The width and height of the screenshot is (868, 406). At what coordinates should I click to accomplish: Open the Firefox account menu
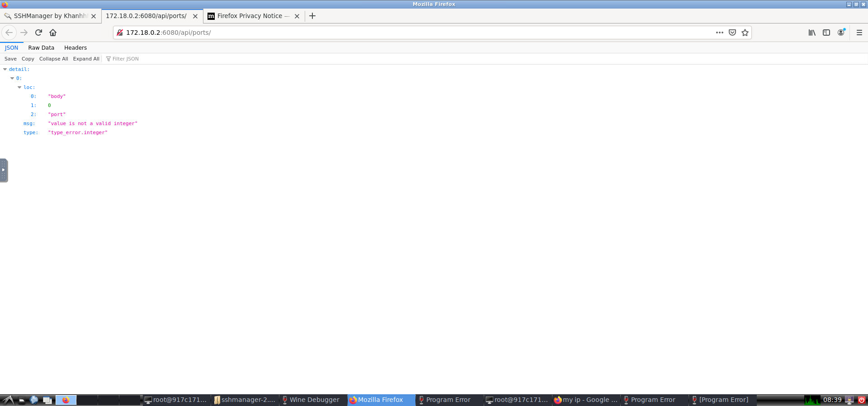pos(841,33)
